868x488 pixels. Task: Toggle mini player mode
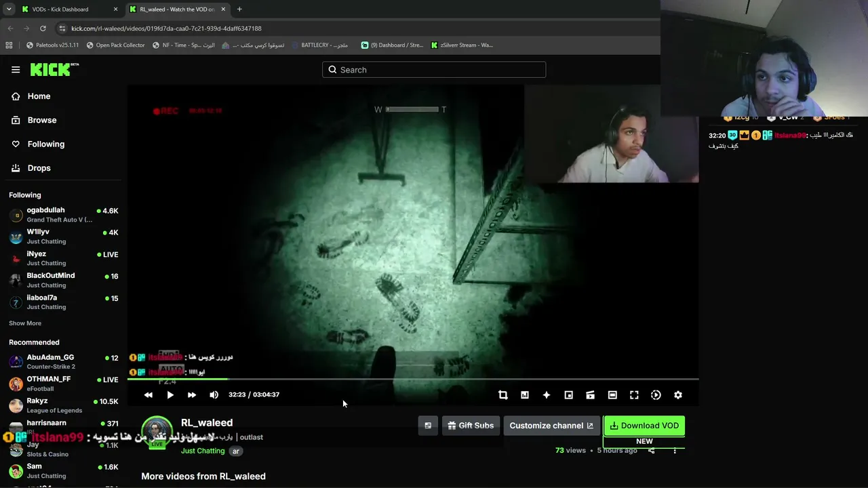[x=568, y=395]
